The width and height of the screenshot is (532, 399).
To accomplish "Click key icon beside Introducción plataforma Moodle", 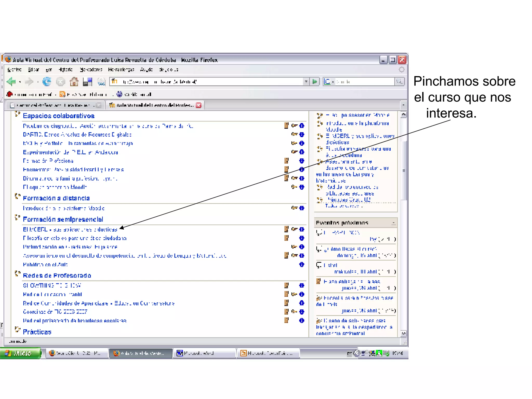I will coord(294,208).
